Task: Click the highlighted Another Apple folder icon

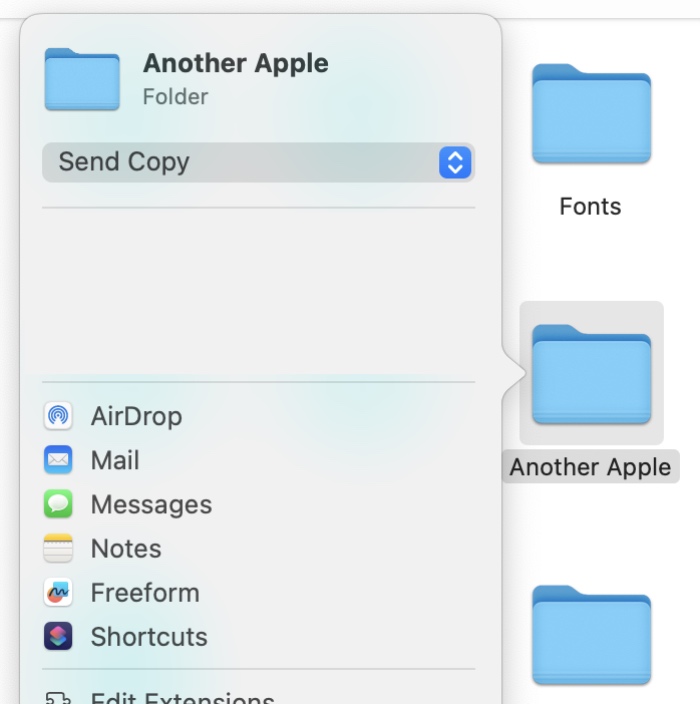Action: (591, 374)
